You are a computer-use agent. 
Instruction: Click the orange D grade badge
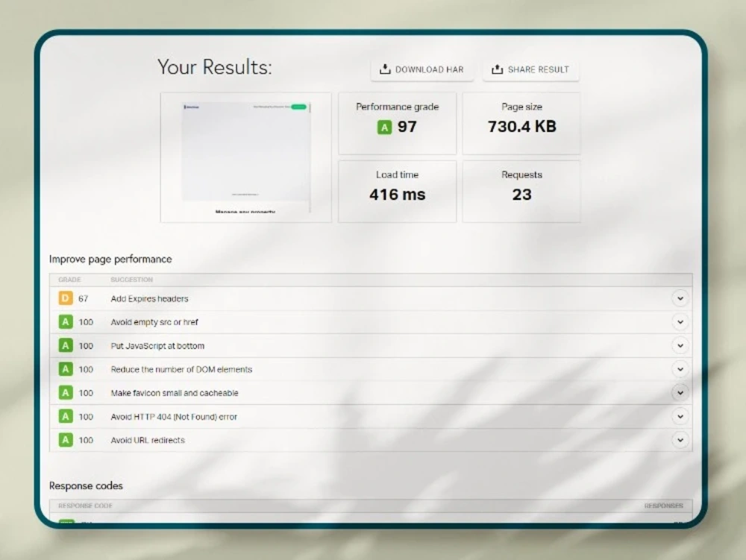coord(66,298)
